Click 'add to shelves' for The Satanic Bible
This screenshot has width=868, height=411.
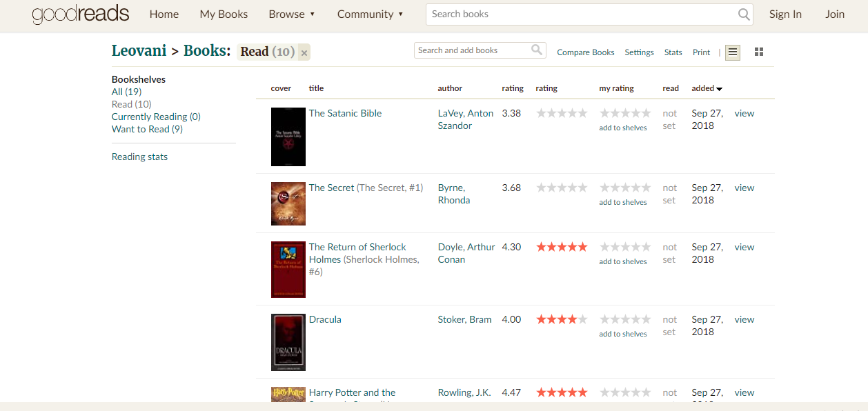pyautogui.click(x=623, y=128)
